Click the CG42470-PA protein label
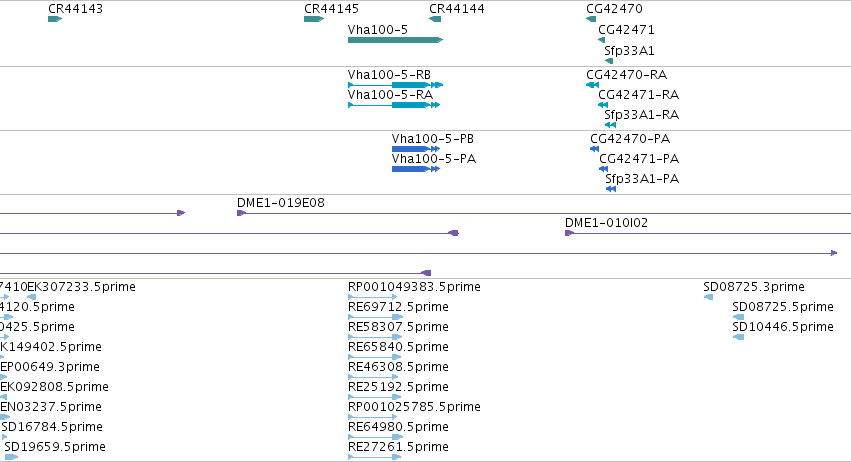 (x=630, y=138)
